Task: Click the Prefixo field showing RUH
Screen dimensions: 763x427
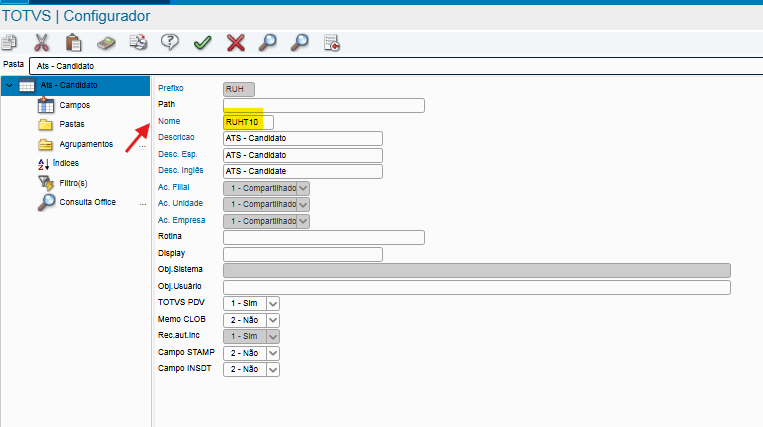Action: click(x=239, y=89)
